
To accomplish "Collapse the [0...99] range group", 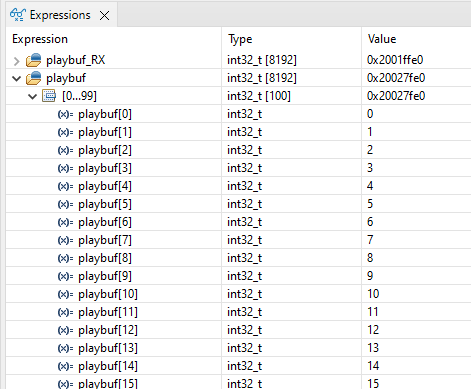I will coord(32,97).
